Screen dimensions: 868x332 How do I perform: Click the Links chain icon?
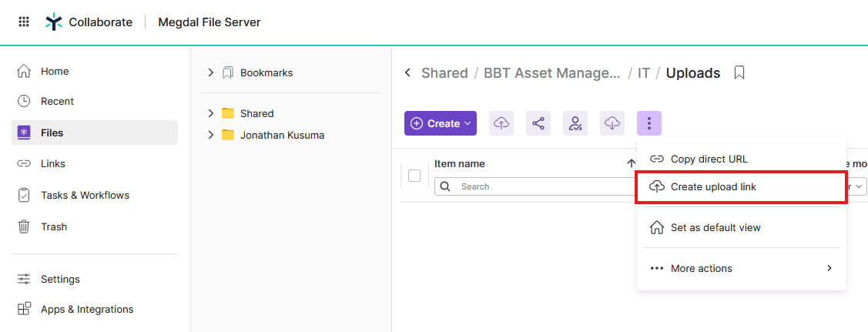pos(24,164)
